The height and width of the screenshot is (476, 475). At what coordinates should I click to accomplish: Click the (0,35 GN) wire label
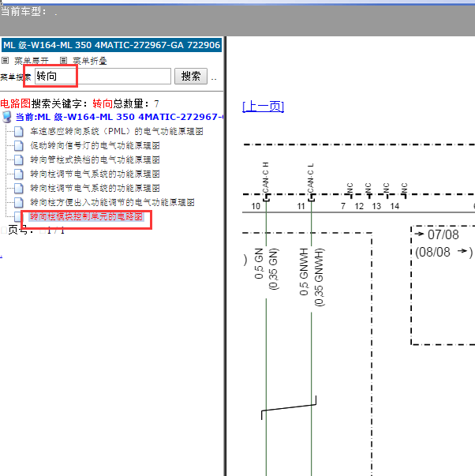[x=273, y=269]
